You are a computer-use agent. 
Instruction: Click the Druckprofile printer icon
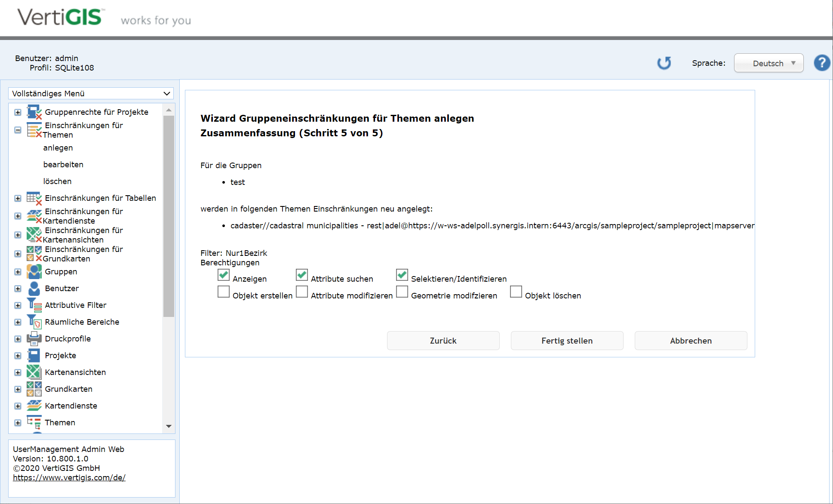[x=34, y=339]
